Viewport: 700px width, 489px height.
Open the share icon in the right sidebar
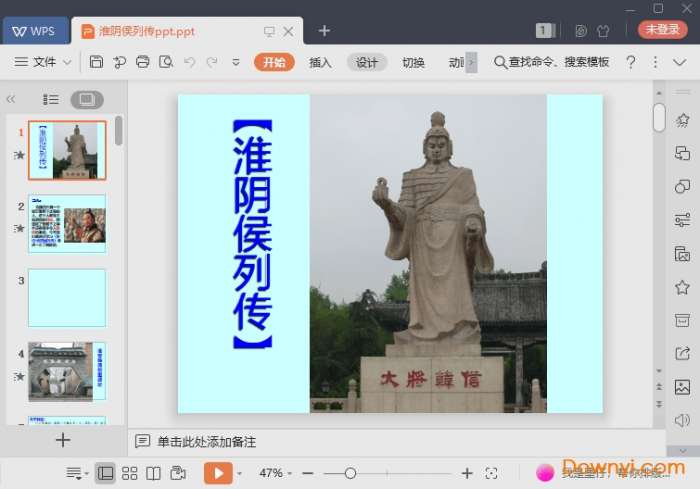(682, 353)
